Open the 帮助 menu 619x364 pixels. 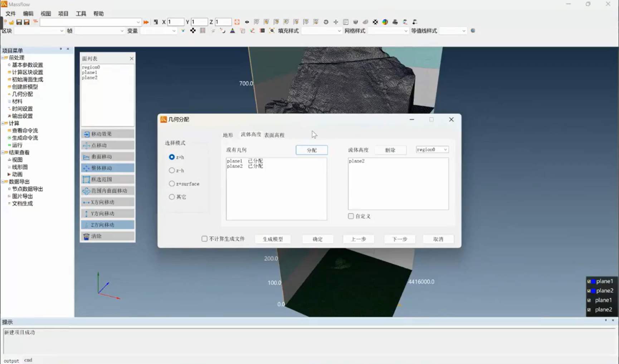pyautogui.click(x=98, y=14)
